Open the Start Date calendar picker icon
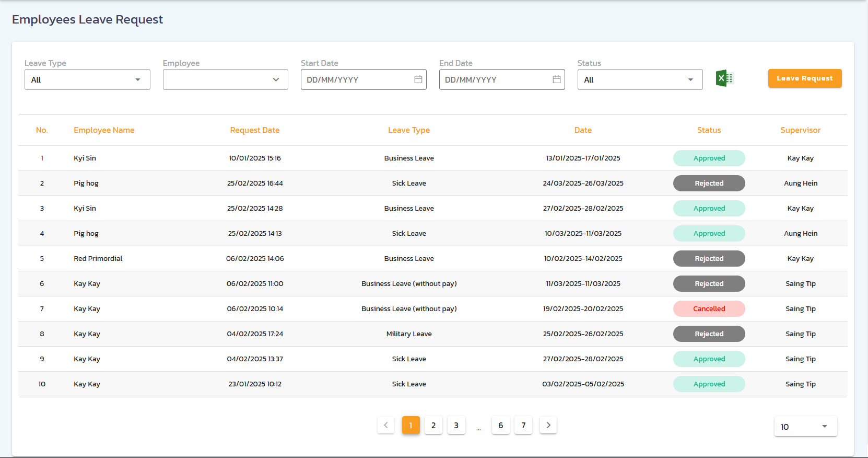The image size is (868, 458). 418,79
